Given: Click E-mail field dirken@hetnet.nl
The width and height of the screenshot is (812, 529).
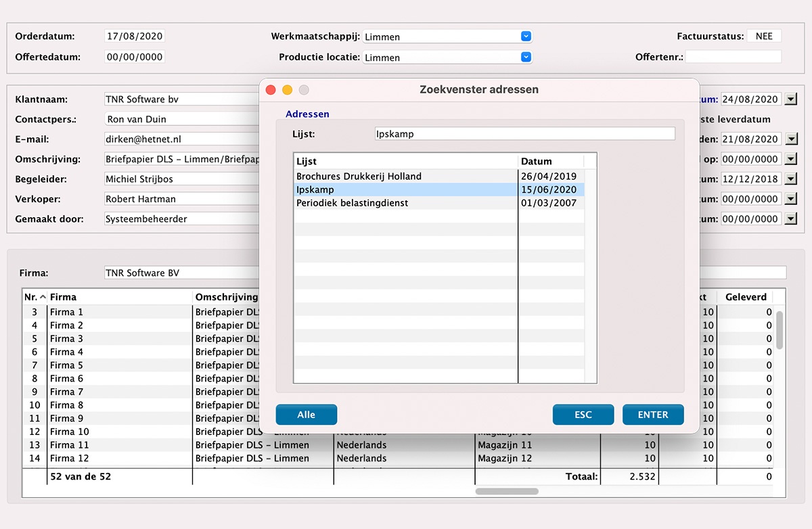Looking at the screenshot, I should (x=183, y=139).
